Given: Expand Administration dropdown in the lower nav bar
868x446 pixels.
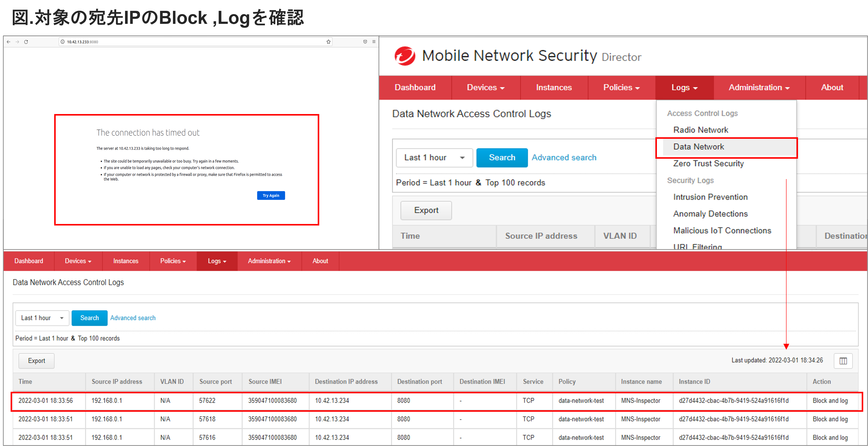Looking at the screenshot, I should click(269, 261).
